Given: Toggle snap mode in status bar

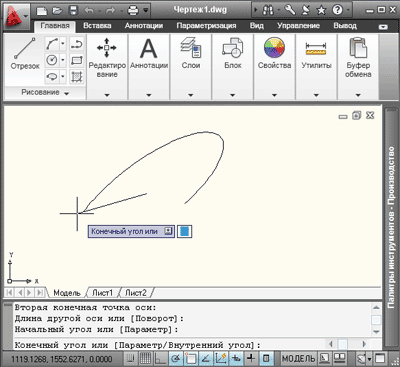Looking at the screenshot, I should click(x=130, y=359).
